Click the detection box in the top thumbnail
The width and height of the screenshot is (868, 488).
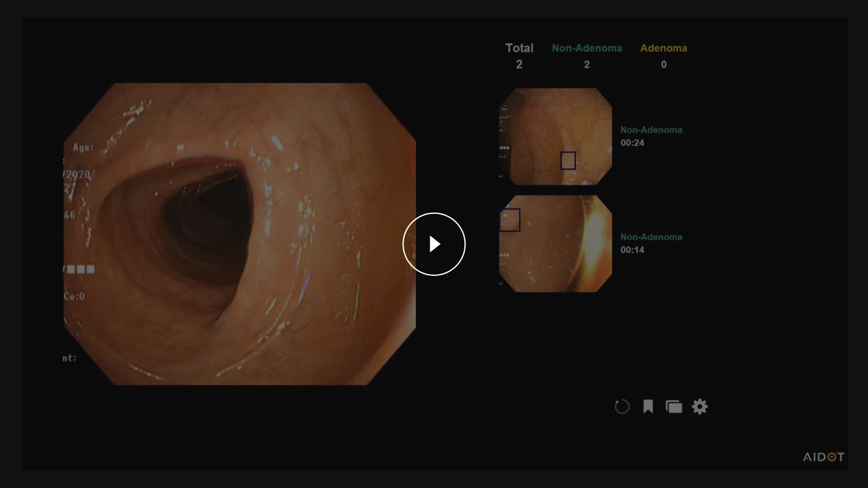point(569,161)
